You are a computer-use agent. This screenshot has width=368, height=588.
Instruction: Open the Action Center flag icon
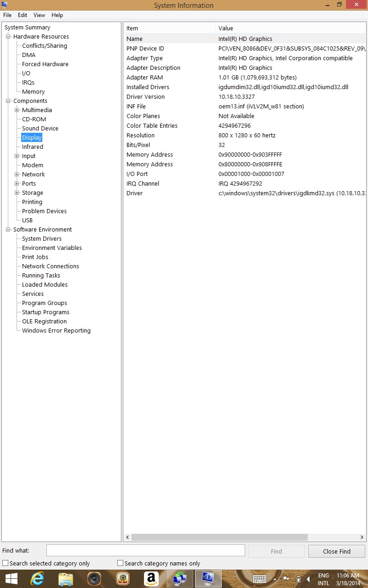point(286,579)
